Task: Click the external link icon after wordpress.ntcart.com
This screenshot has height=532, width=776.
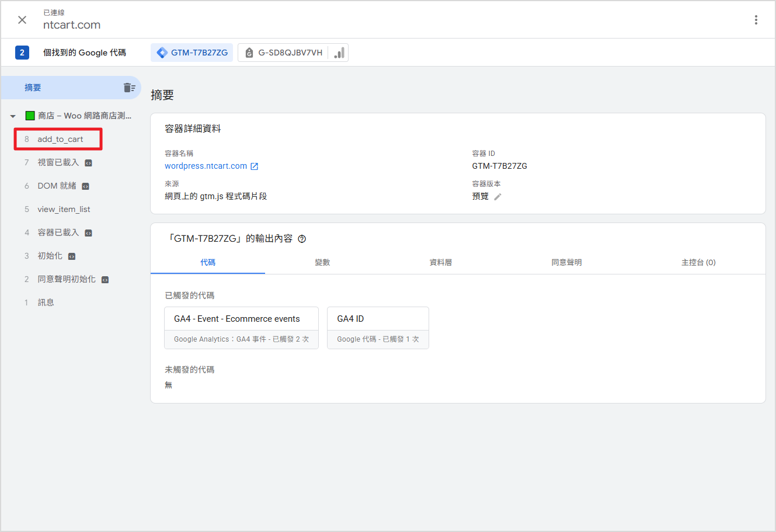Action: [x=254, y=166]
